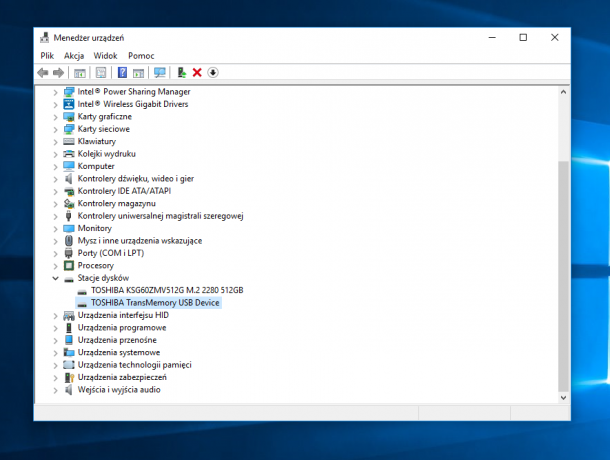This screenshot has height=460, width=610.
Task: Click scrollbar up arrow in device tree
Action: 563,92
